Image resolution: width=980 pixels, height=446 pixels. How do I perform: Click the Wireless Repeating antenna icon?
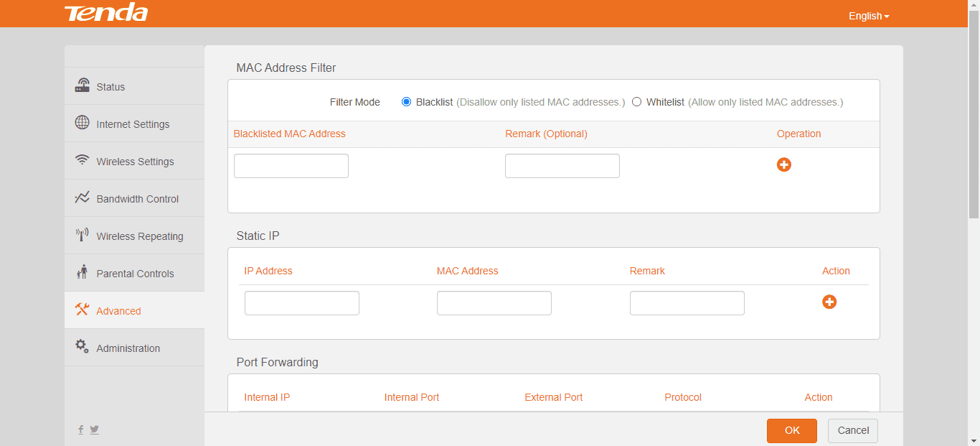click(x=83, y=235)
